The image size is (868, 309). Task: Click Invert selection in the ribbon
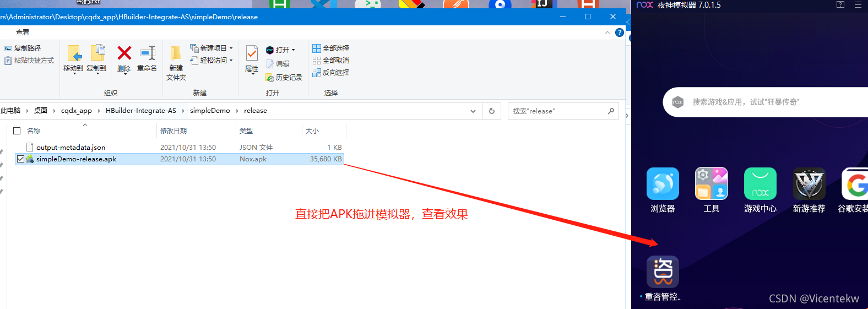(330, 73)
